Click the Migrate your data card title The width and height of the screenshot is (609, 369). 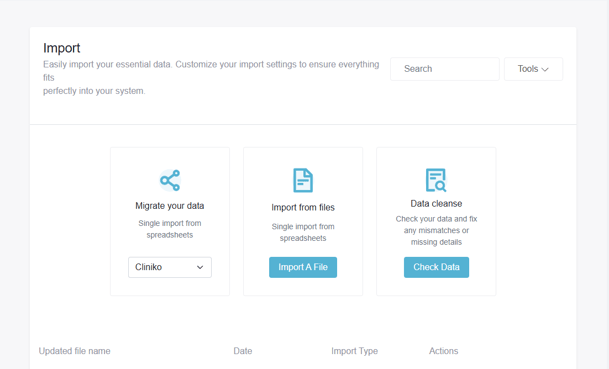coord(170,206)
